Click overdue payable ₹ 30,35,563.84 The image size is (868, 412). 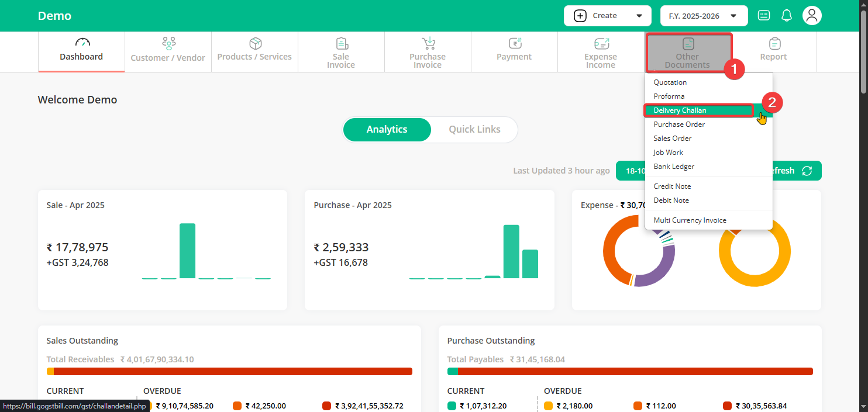click(x=761, y=406)
